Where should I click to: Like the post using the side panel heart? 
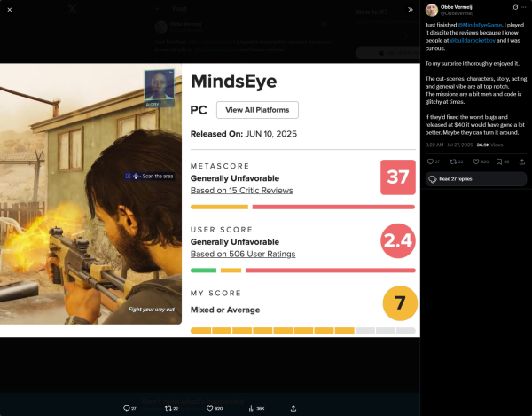[476, 161]
